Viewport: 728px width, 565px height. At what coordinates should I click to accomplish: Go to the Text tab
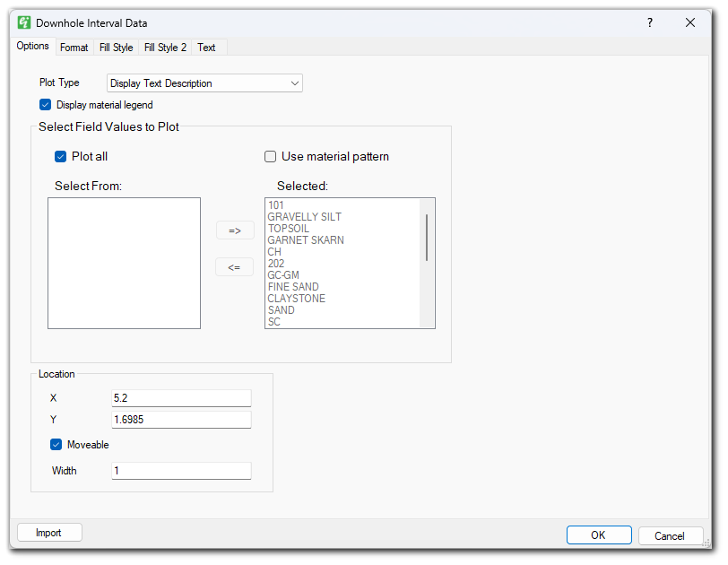[206, 48]
